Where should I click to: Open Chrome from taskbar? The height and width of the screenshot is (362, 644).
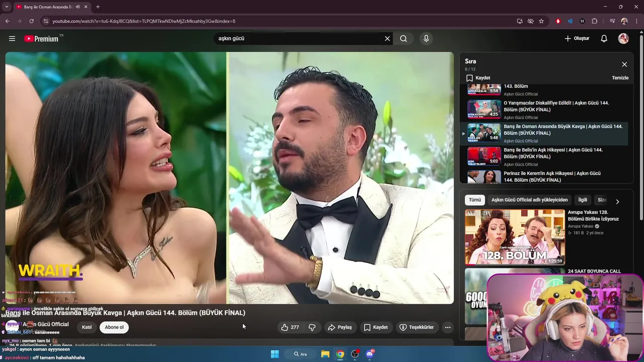tap(340, 354)
